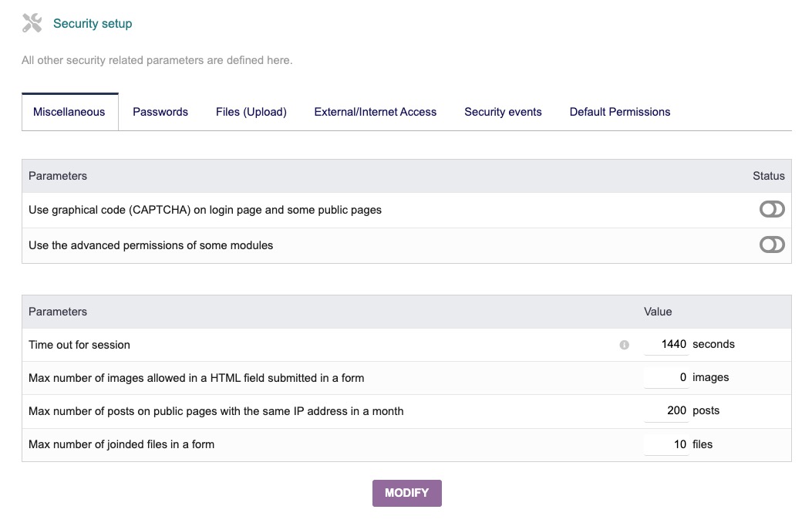The image size is (812, 523).
Task: Open the Default Permissions tab
Action: click(x=619, y=112)
